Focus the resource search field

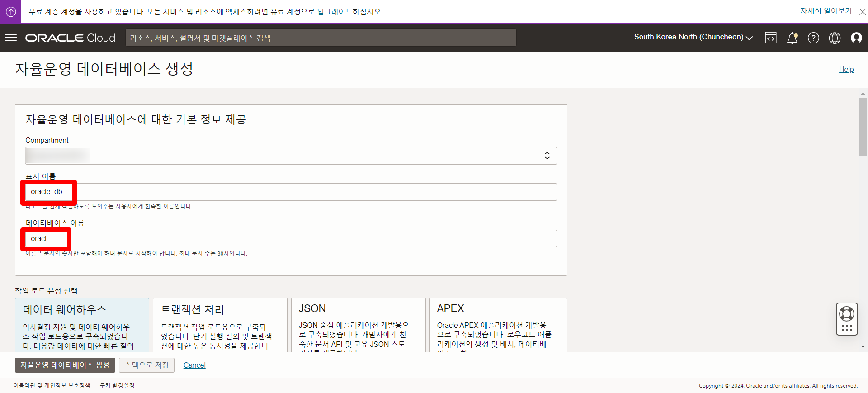pos(321,38)
